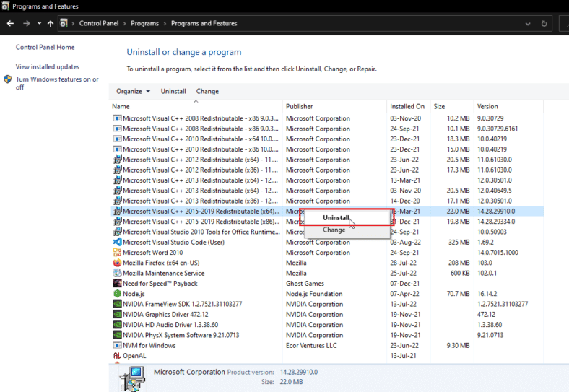Open the recent locations dropdown arrow

click(39, 24)
